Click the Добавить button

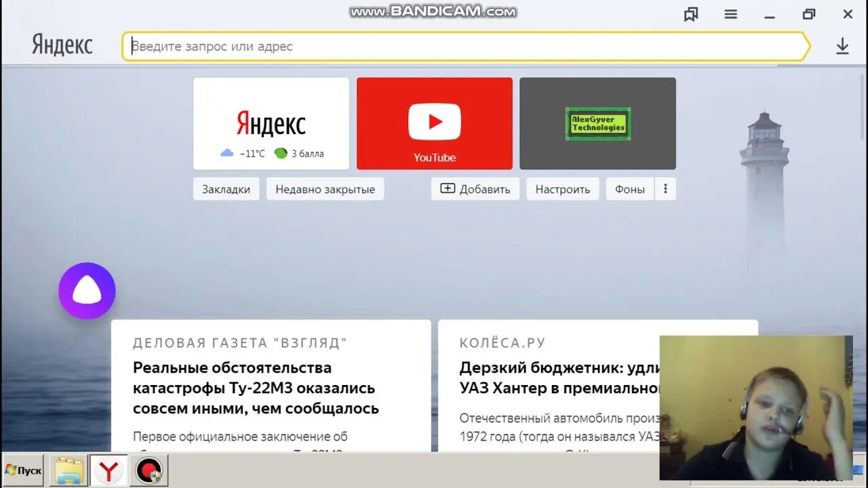(475, 189)
